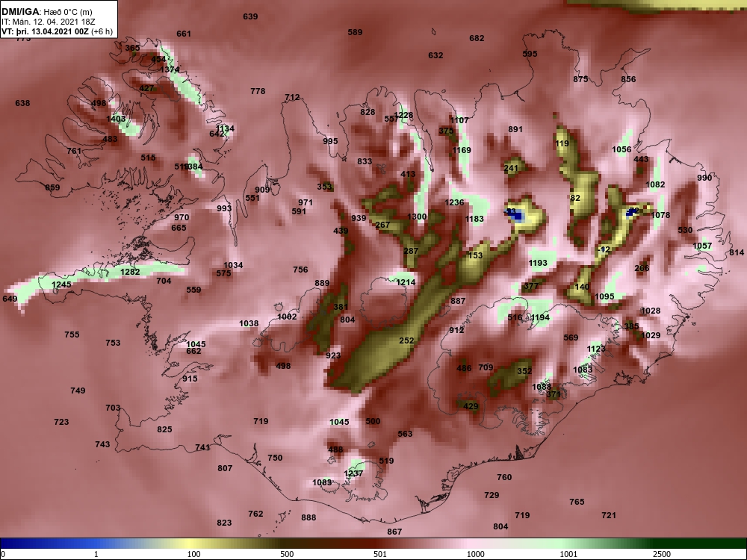The image size is (747, 560).
Task: Click the 1001 label on the color scale
Action: point(568,554)
